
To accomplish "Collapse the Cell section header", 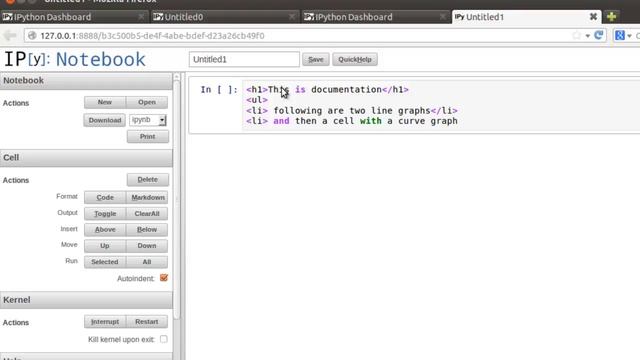I will pos(86,158).
